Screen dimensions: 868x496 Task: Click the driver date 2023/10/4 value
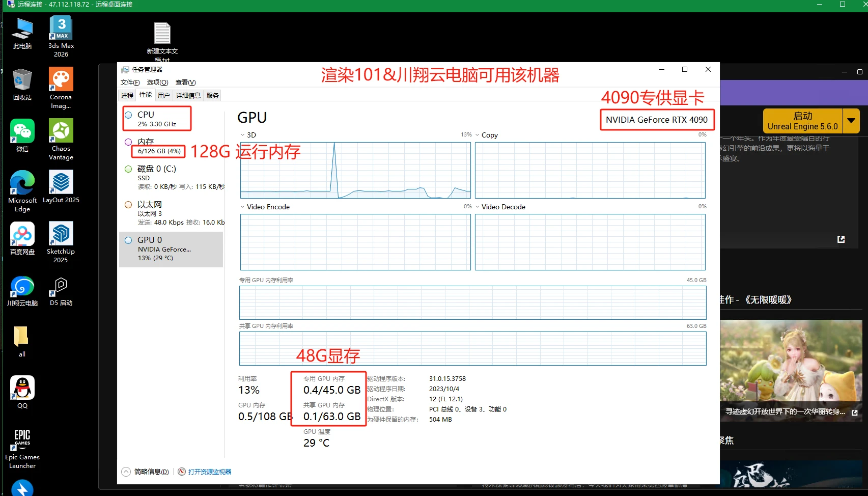(x=444, y=389)
